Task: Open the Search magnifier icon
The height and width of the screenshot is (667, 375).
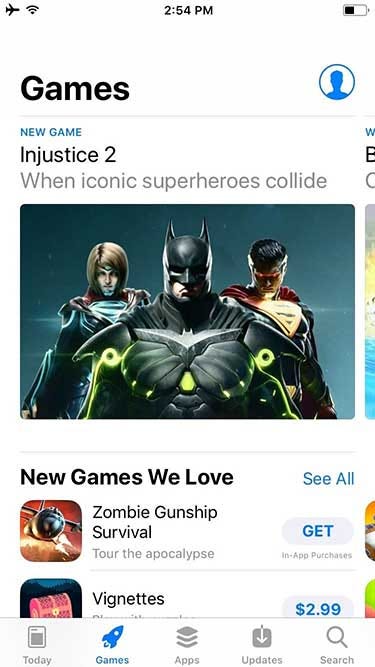Action: coord(337,637)
